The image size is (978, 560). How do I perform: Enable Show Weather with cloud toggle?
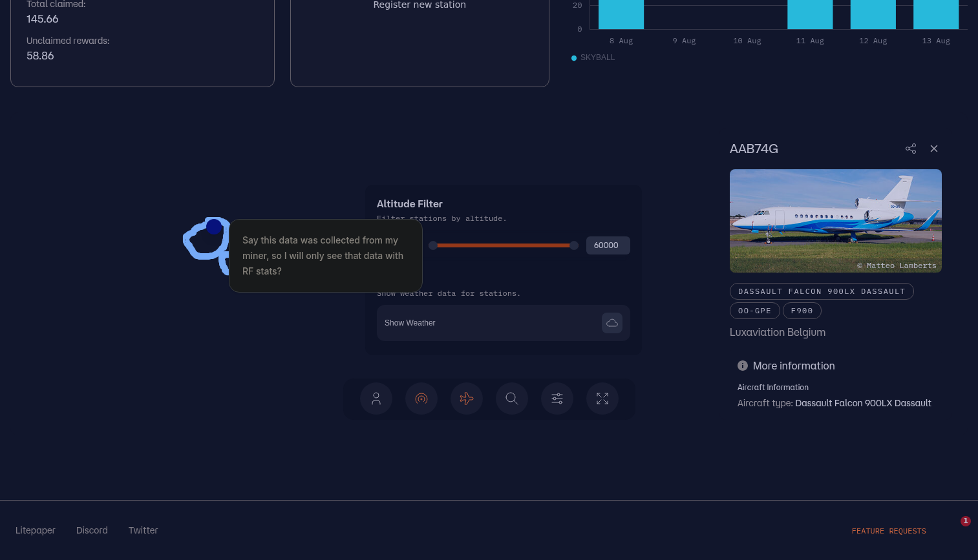tap(611, 323)
